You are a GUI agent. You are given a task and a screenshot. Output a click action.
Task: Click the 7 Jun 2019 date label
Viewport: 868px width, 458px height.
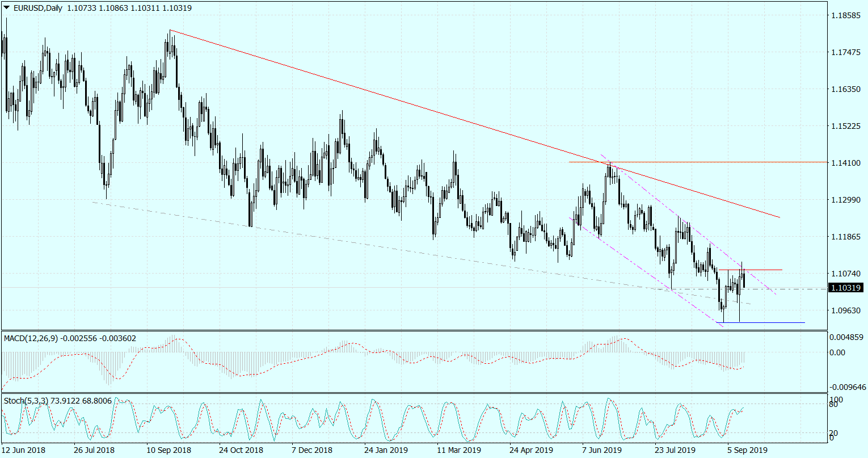point(601,450)
